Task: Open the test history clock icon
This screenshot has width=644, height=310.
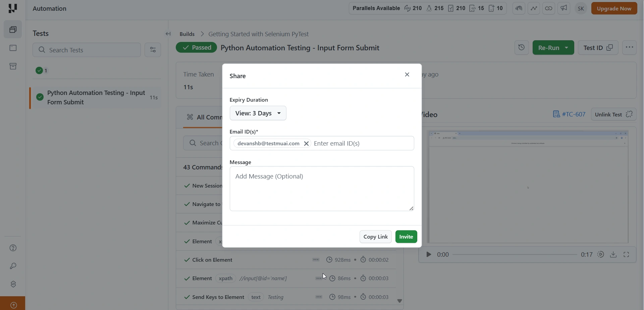Action: click(522, 48)
